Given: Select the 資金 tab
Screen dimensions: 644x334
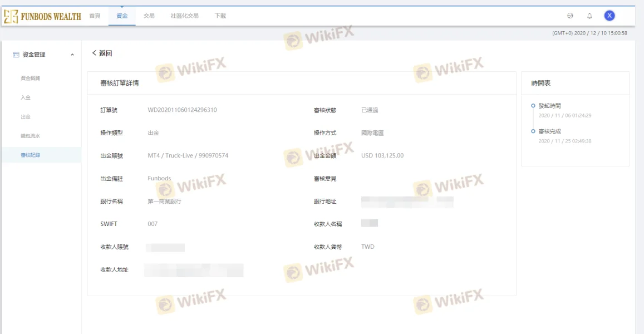Looking at the screenshot, I should click(122, 16).
